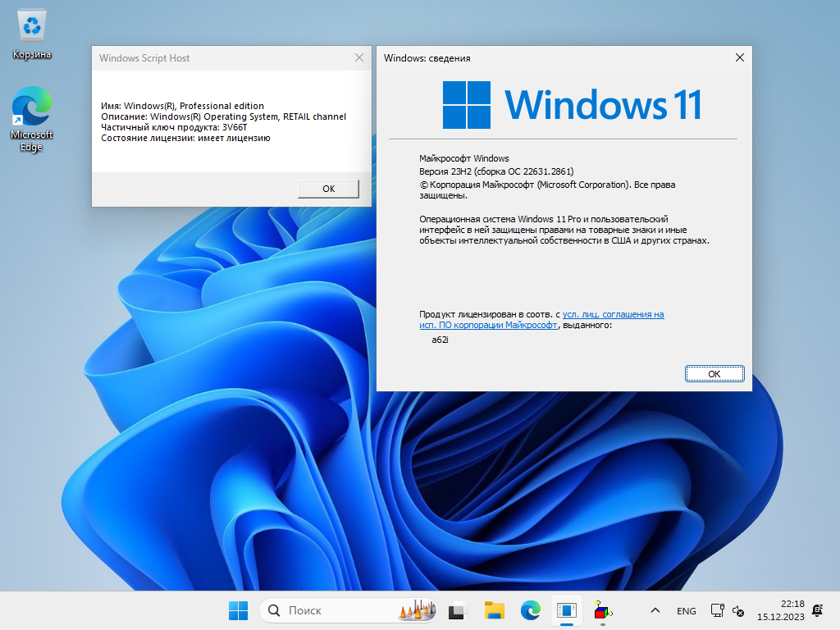Click the search highlights image in search box
840x630 pixels.
[x=417, y=609]
